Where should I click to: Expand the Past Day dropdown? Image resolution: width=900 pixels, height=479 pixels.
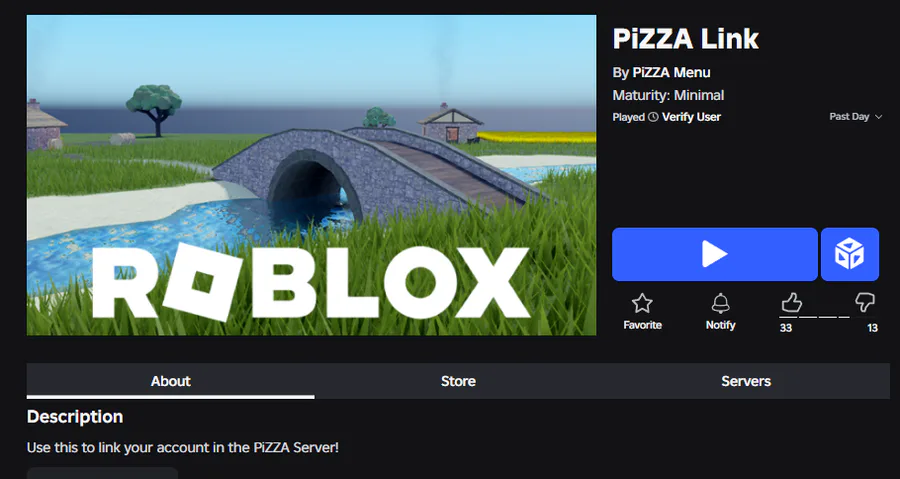click(x=855, y=116)
